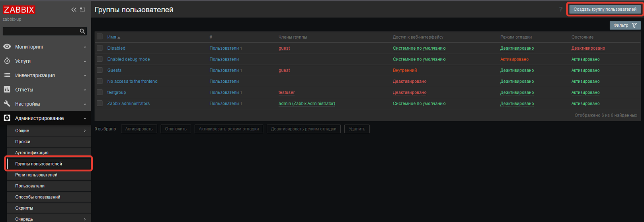
Task: Check the Disabled group checkbox
Action: (x=100, y=48)
